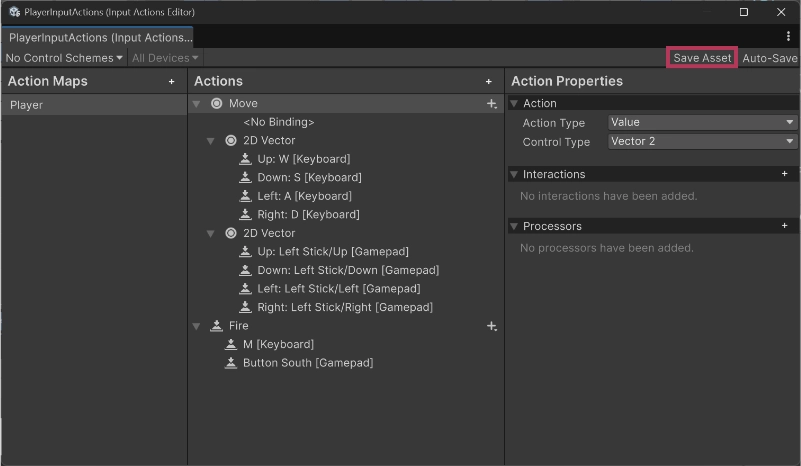Collapse the Interactions section
The image size is (801, 466).
[514, 175]
